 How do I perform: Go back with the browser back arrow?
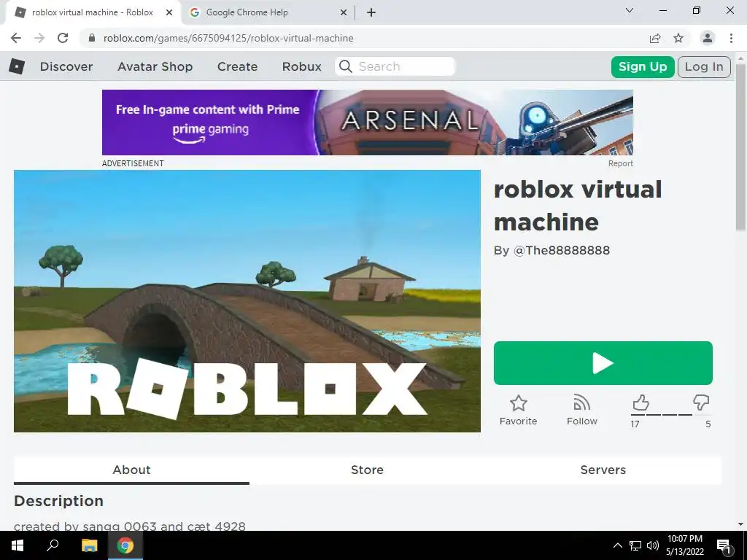pos(16,38)
